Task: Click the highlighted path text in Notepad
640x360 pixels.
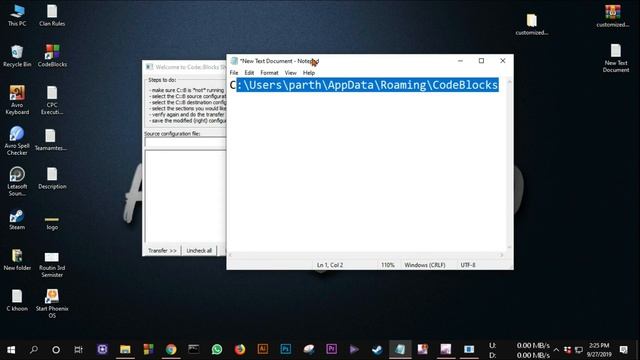Action: coord(367,85)
